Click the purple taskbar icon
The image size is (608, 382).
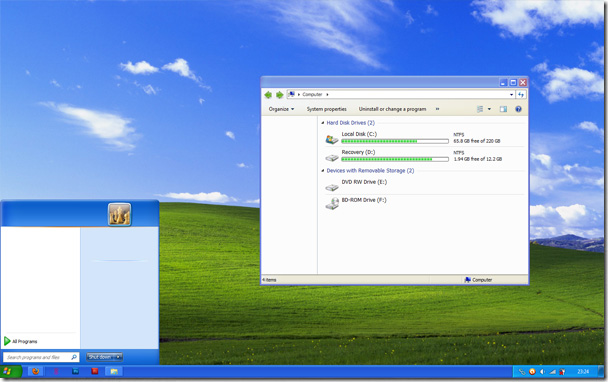coord(56,372)
